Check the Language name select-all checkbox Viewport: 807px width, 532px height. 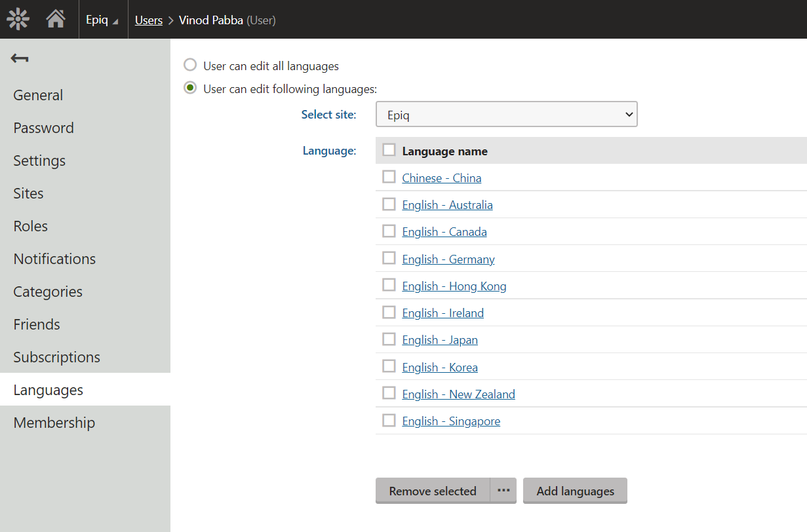click(x=389, y=150)
